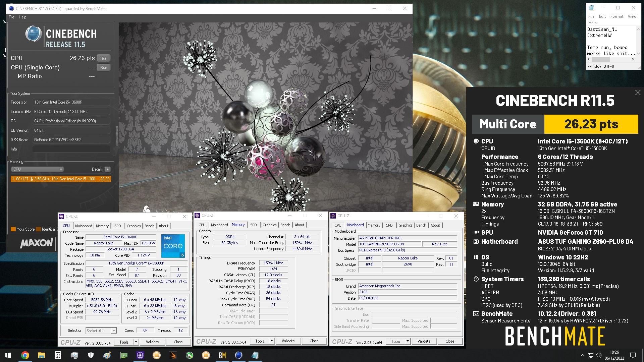Open the Windows notification center
644x362 pixels.
point(633,355)
